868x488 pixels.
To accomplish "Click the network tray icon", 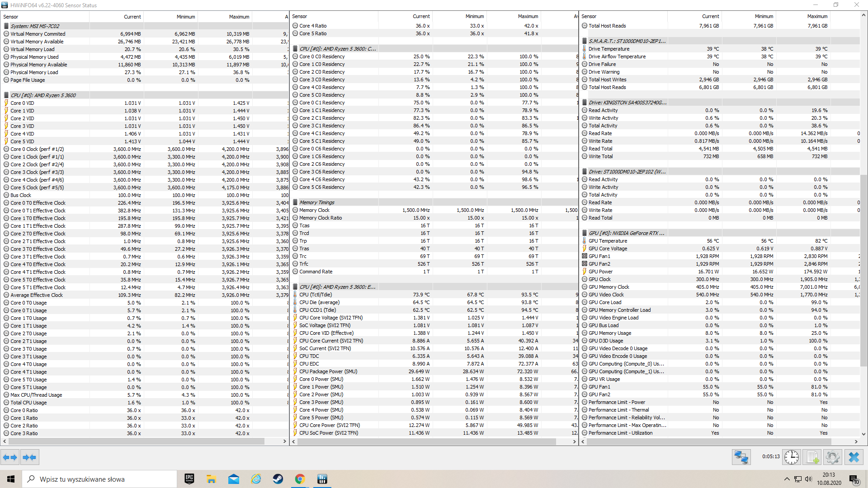I will click(x=798, y=479).
